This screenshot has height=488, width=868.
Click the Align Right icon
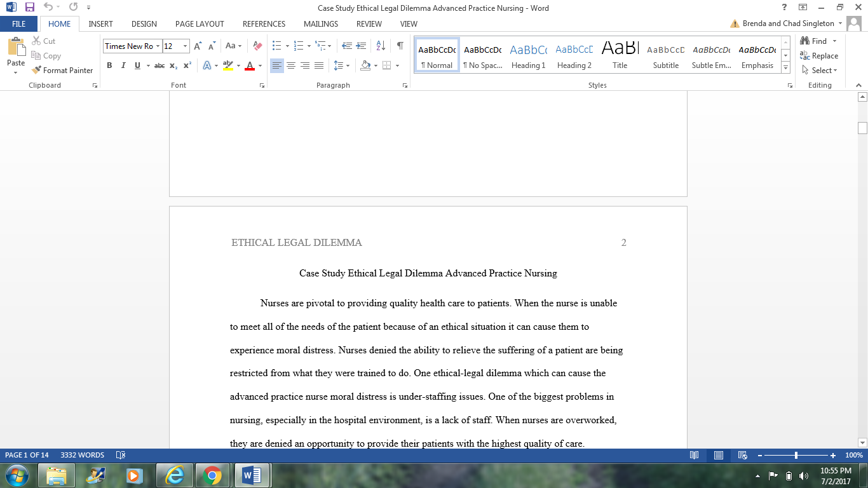click(305, 65)
